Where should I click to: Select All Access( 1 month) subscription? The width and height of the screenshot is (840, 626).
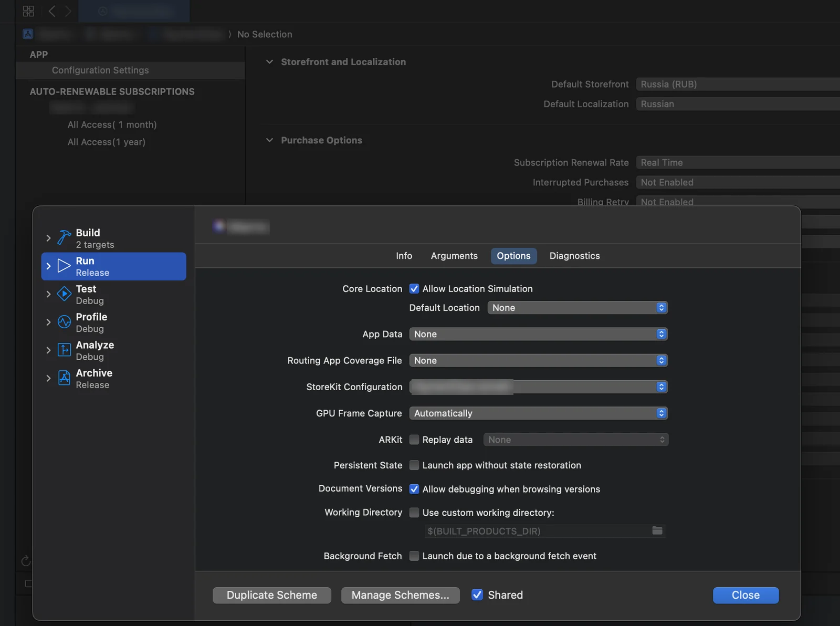pos(112,124)
